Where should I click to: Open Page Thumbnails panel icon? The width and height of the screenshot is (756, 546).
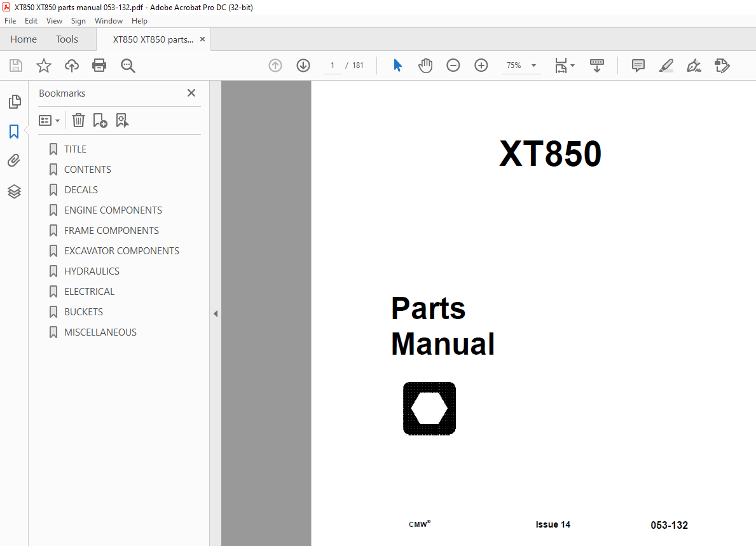pyautogui.click(x=15, y=102)
